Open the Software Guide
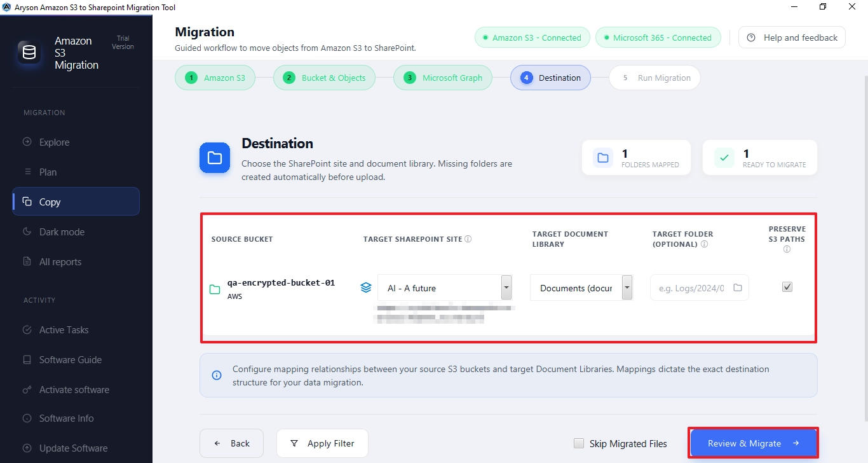 click(x=76, y=359)
